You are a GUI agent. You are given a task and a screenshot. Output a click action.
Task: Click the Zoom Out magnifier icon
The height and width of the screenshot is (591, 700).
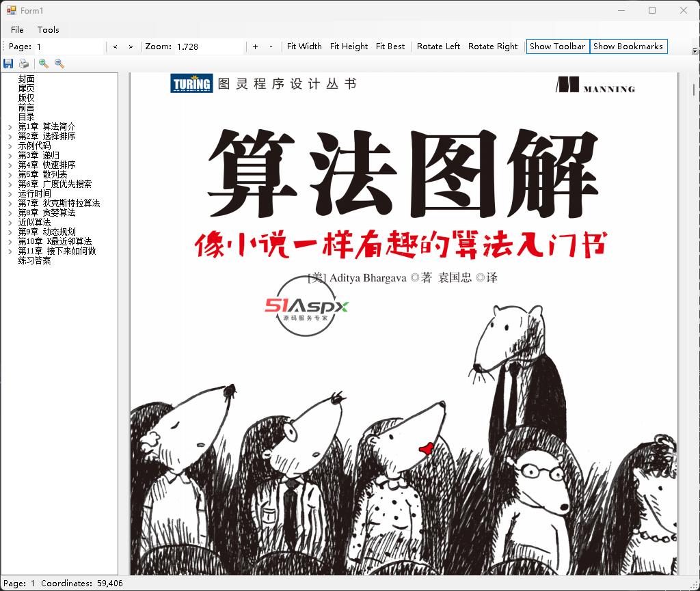tap(59, 64)
